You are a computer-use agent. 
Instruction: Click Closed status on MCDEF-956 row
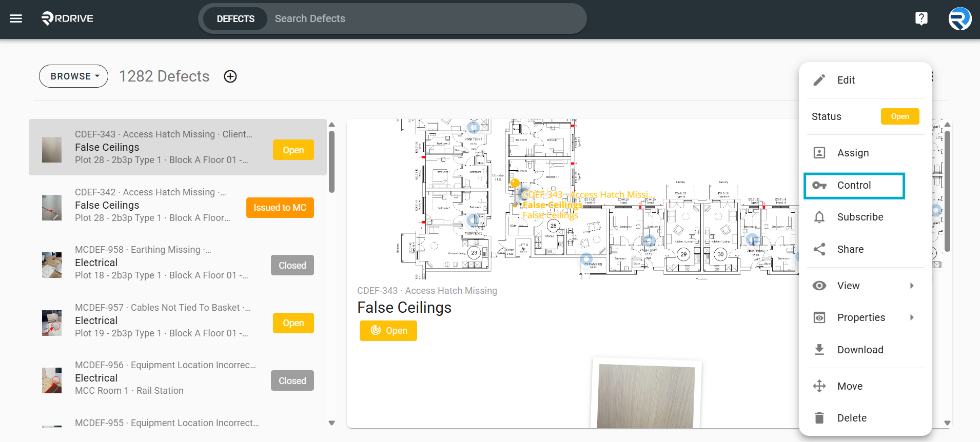point(292,380)
